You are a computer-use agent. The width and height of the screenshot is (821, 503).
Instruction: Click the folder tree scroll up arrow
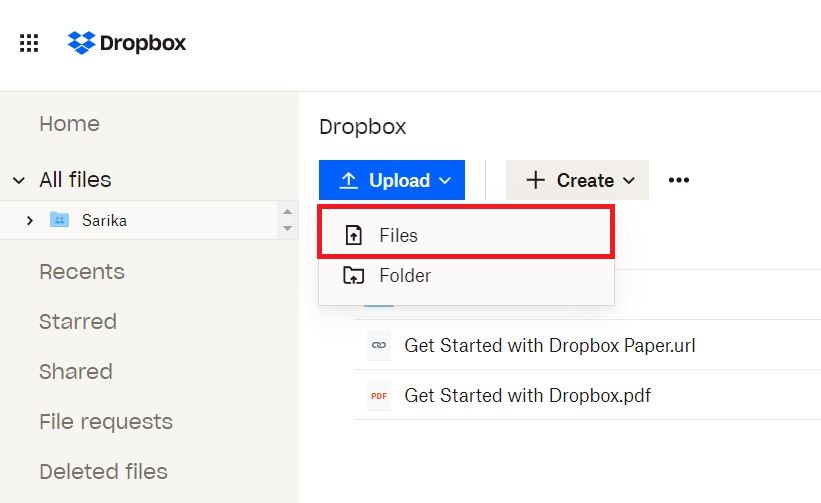pos(287,212)
